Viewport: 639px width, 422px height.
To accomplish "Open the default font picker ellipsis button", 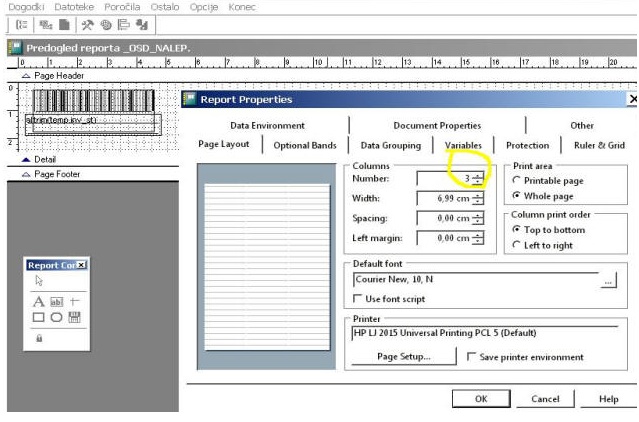I will pos(608,280).
